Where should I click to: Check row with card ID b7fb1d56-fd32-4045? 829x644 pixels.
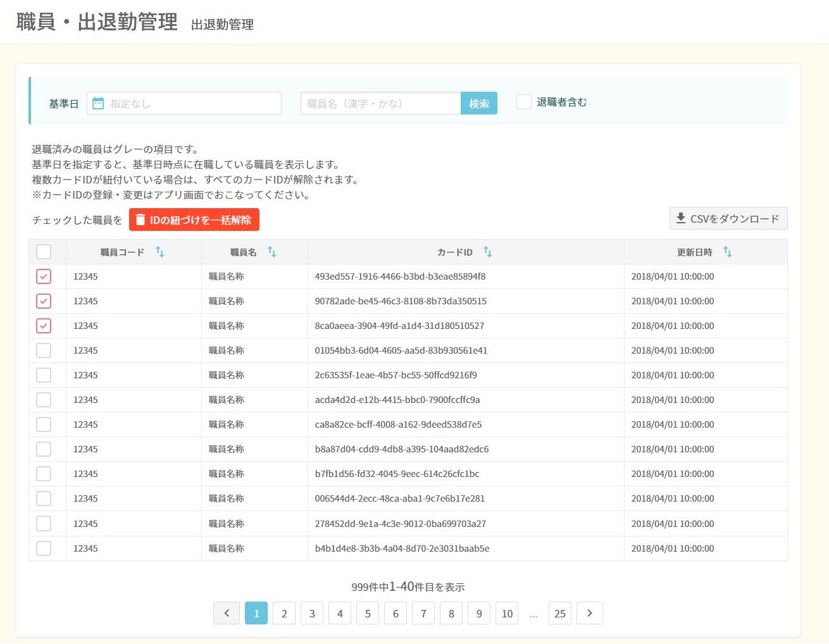[44, 474]
